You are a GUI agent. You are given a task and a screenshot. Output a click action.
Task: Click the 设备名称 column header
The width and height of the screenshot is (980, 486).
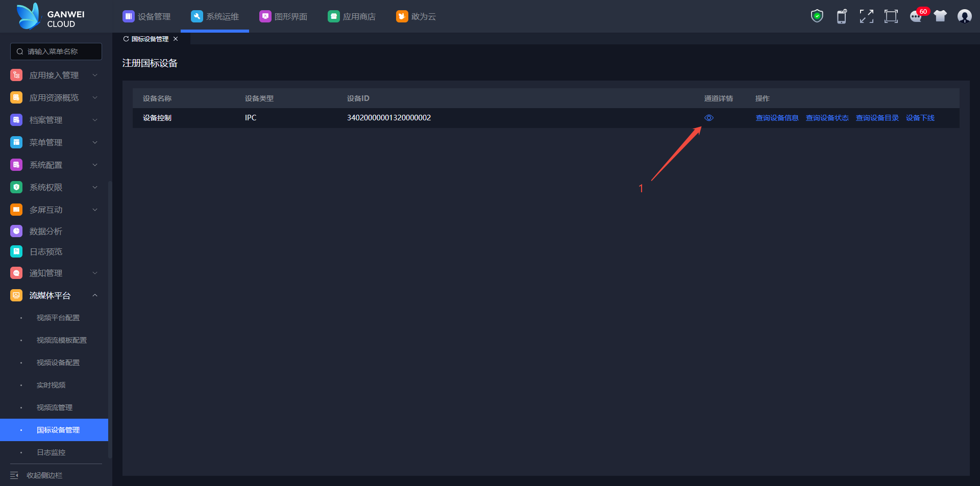point(157,98)
